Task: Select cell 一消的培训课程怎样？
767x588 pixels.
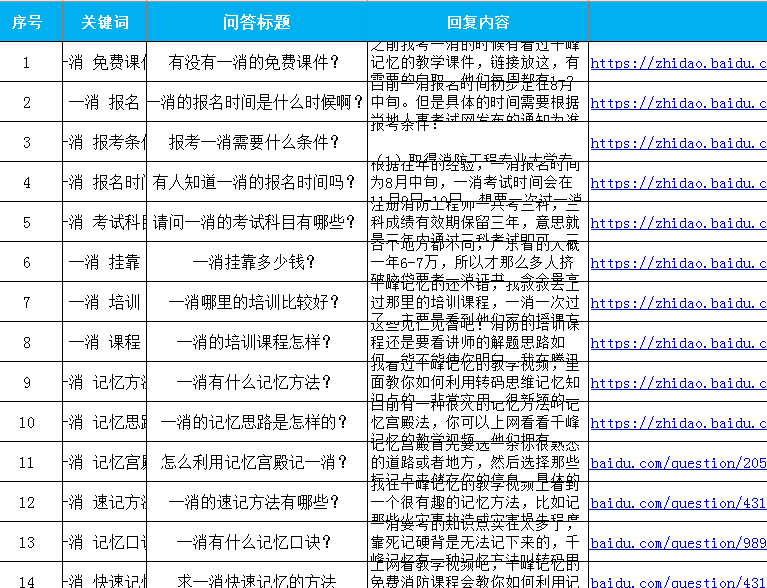Action: (x=257, y=342)
